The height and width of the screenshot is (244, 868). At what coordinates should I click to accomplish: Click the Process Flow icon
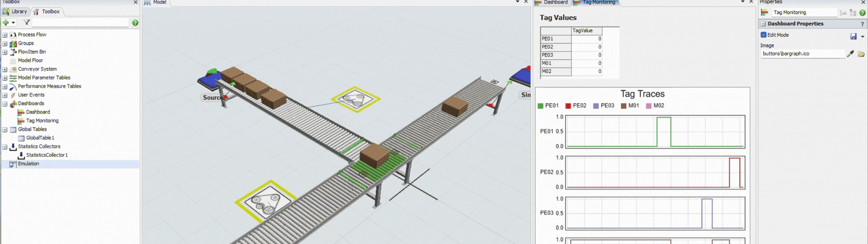(13, 35)
